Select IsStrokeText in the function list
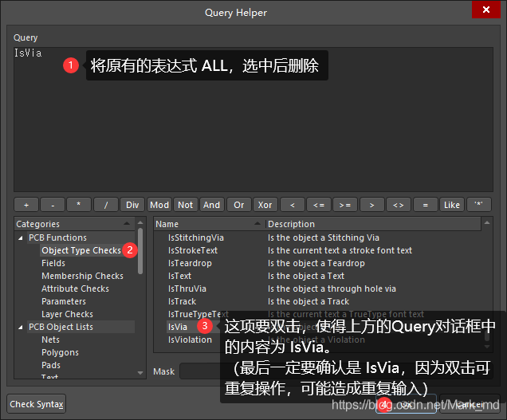Image resolution: width=507 pixels, height=420 pixels. coord(193,250)
